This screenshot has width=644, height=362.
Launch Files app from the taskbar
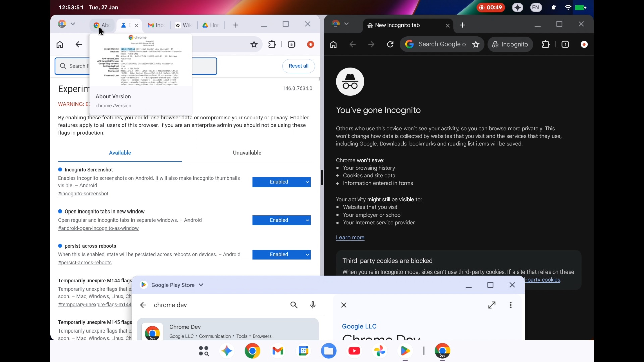[x=329, y=351]
